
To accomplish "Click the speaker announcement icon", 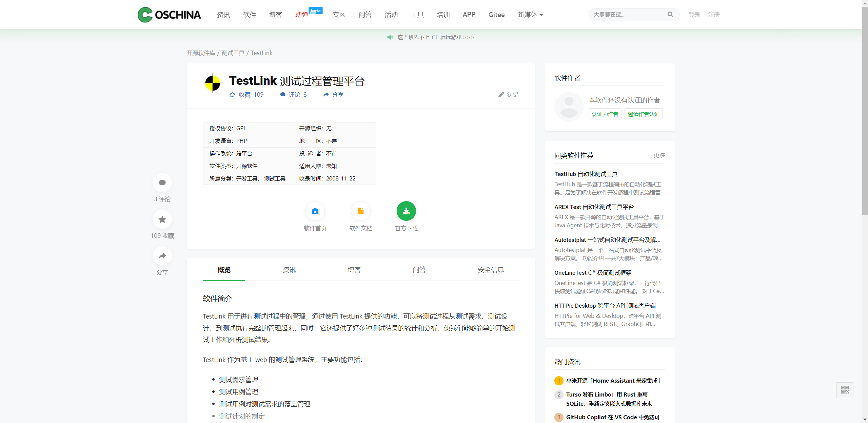I will tap(390, 37).
